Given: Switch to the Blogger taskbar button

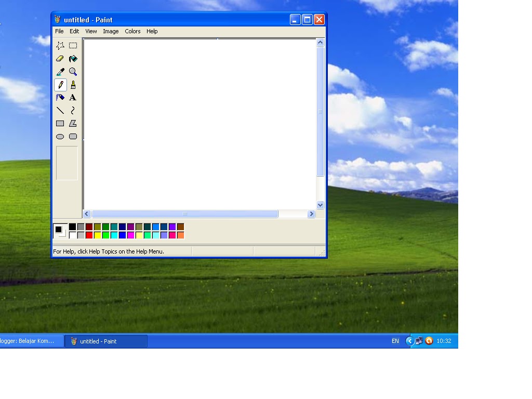Looking at the screenshot, I should coord(32,341).
